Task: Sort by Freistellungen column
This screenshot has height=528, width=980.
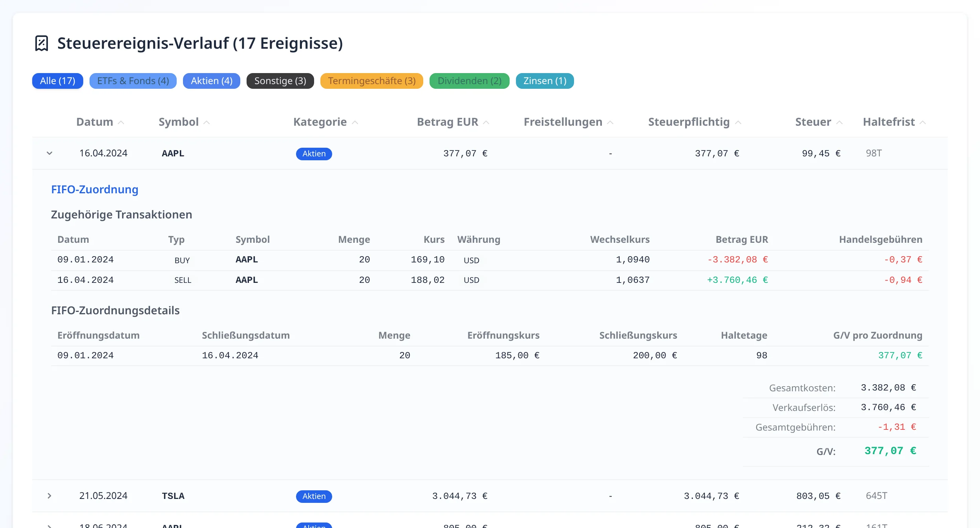Action: pos(563,122)
